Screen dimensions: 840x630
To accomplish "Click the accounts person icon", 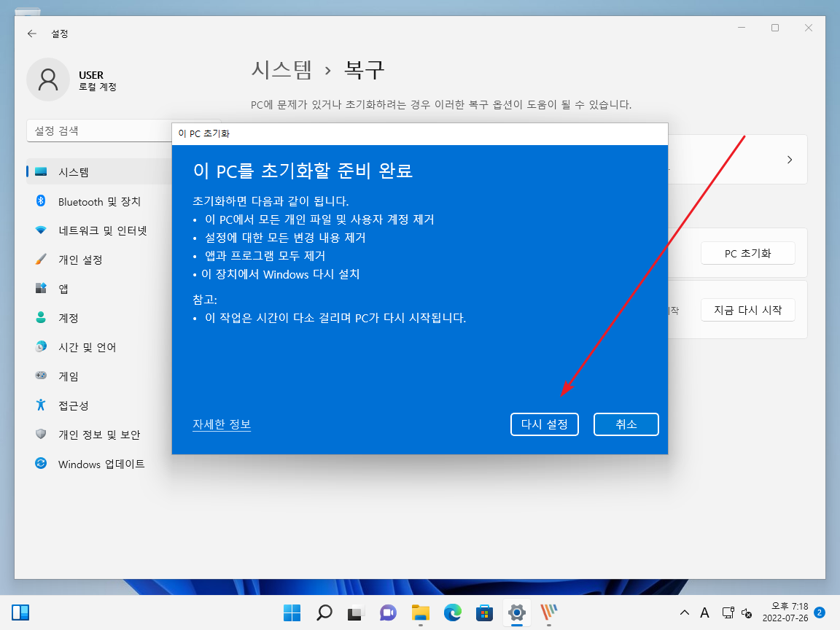I will 41,317.
